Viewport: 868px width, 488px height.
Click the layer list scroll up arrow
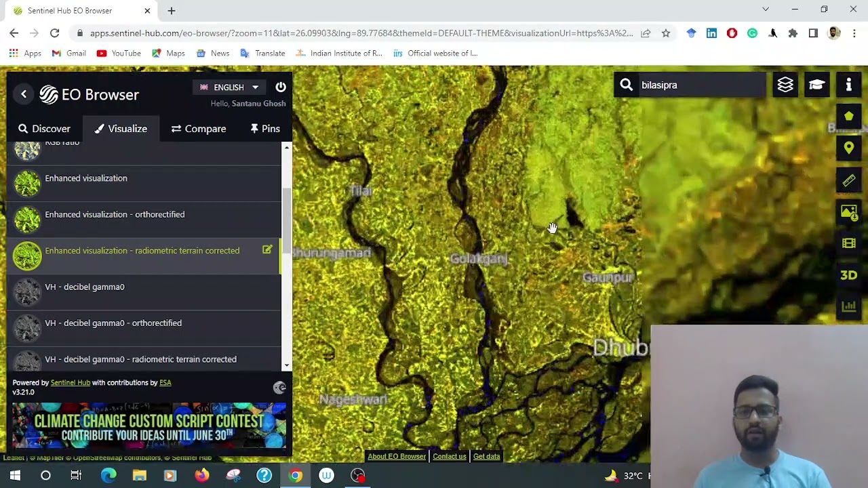pos(287,147)
